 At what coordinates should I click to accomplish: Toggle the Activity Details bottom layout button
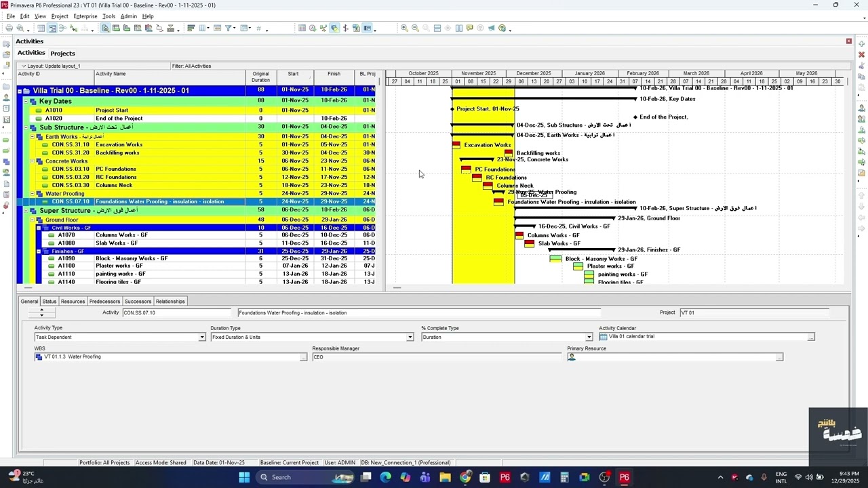[105, 28]
